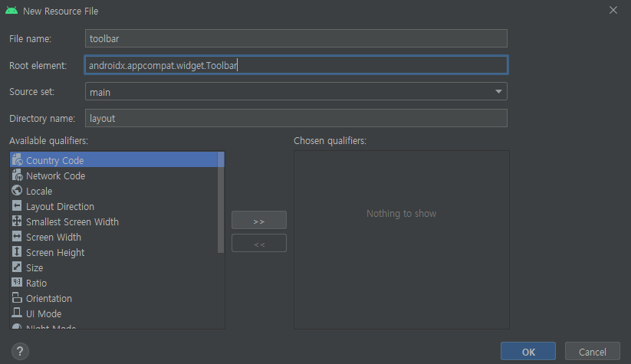Viewport: 631px width, 364px height.
Task: Click the Layout Direction arrow icon
Action: point(17,206)
